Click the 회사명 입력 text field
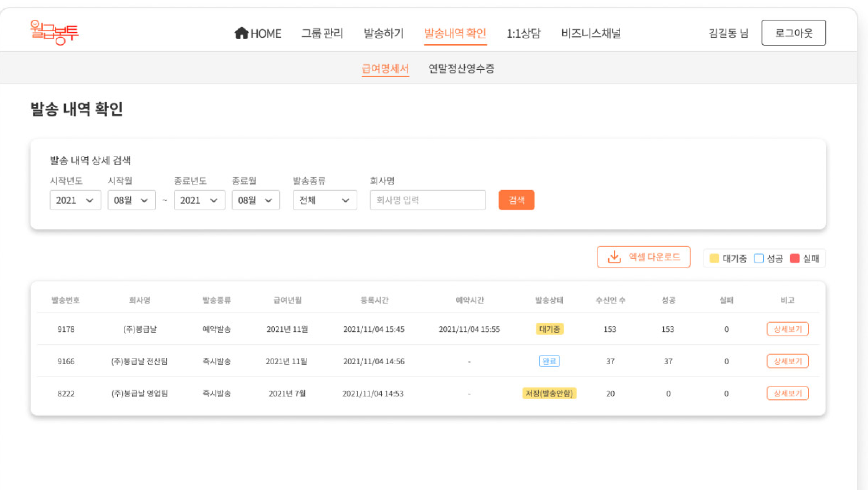Image resolution: width=868 pixels, height=490 pixels. [428, 200]
